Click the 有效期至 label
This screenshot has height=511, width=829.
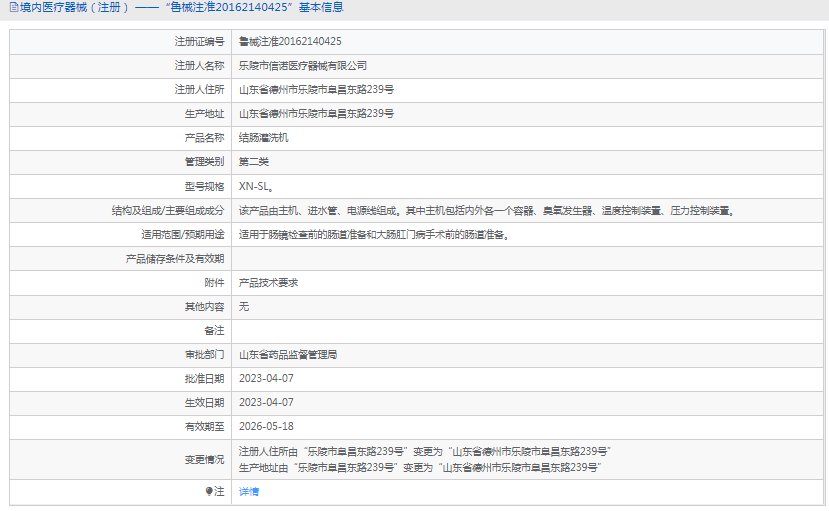[205, 426]
